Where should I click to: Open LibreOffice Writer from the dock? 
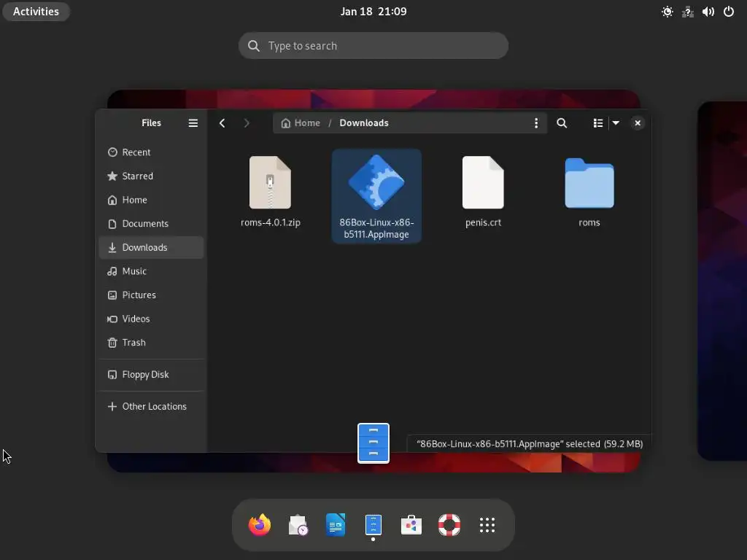[336, 525]
